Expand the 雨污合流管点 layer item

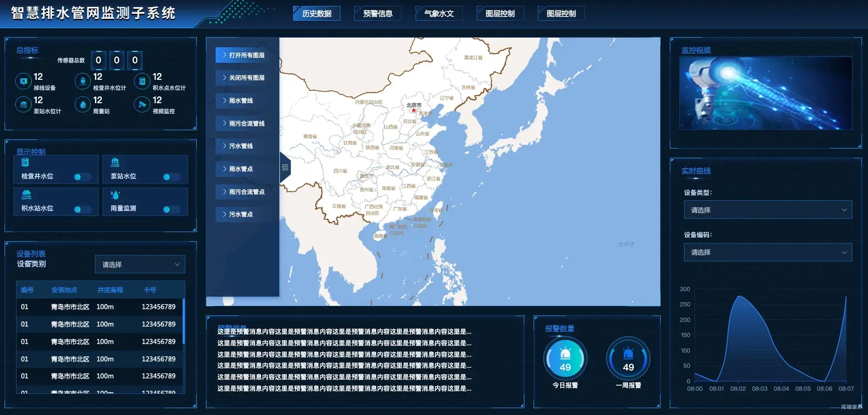tap(243, 192)
